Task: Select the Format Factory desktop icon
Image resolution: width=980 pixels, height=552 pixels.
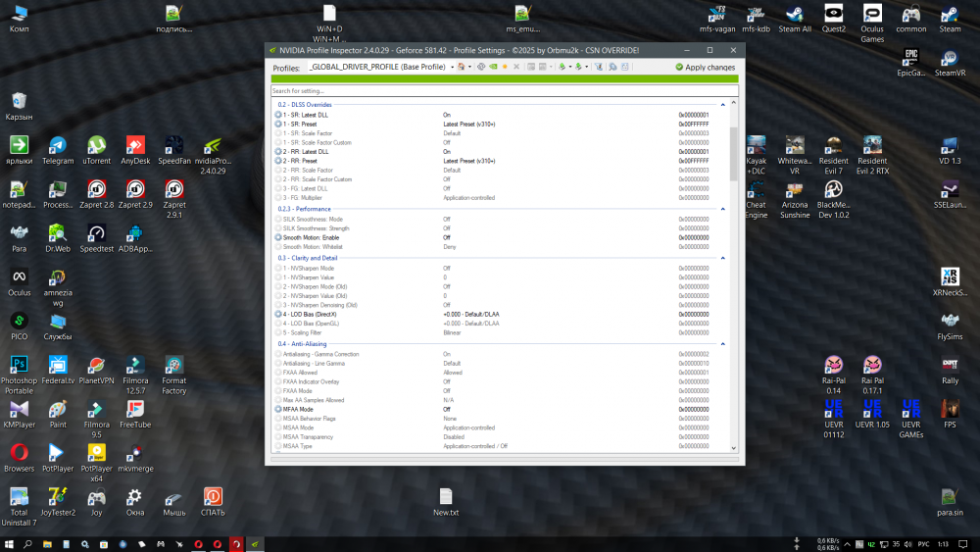Action: (x=173, y=376)
